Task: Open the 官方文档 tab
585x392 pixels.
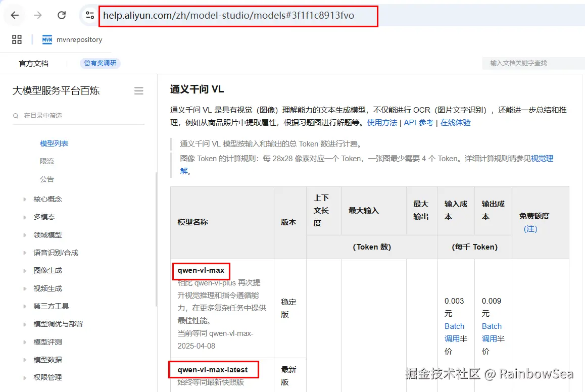Action: tap(33, 64)
